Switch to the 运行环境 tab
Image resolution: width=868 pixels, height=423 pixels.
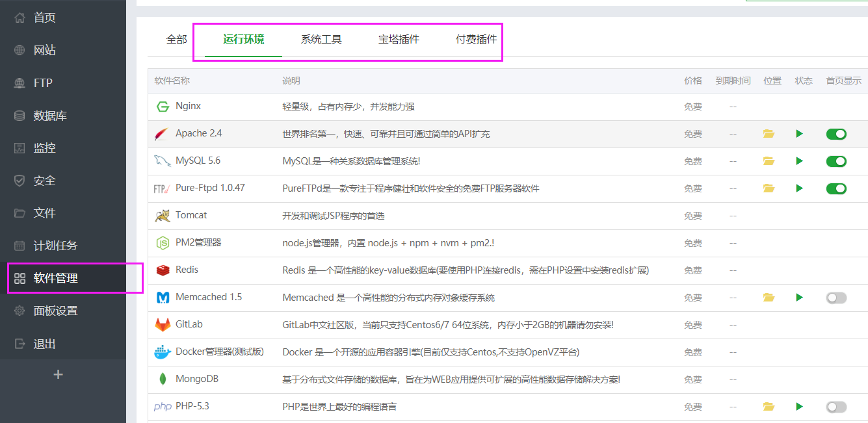pyautogui.click(x=243, y=40)
